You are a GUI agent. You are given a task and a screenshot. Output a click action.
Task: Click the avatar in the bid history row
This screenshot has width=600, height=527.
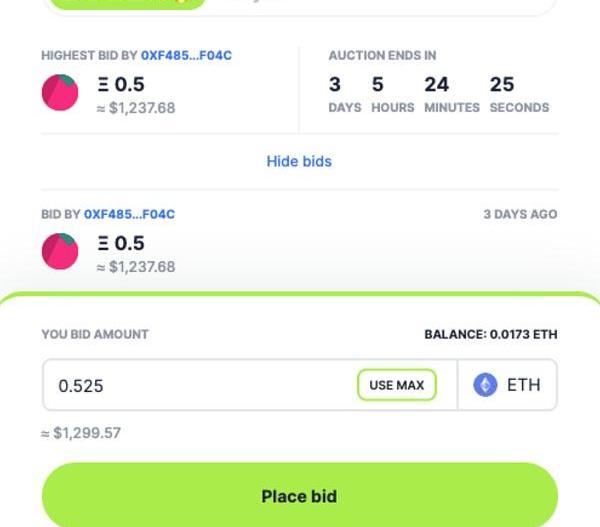(60, 251)
